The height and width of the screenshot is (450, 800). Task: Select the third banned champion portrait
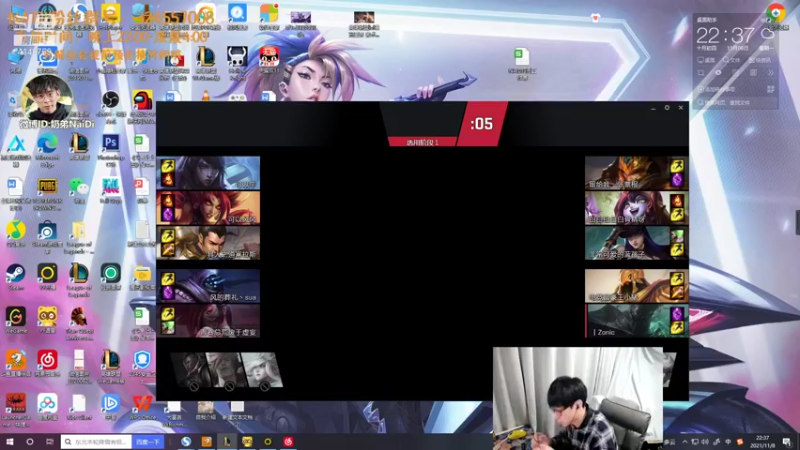click(263, 371)
